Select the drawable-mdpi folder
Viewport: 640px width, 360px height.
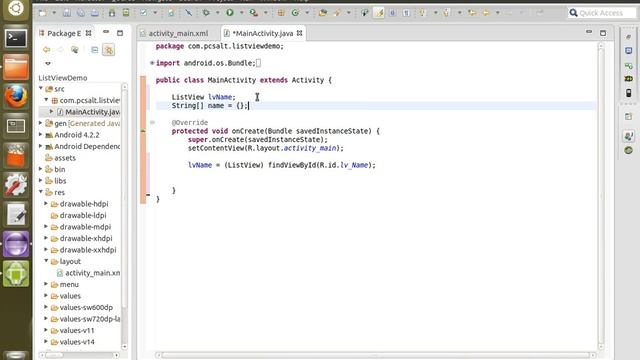[81, 227]
